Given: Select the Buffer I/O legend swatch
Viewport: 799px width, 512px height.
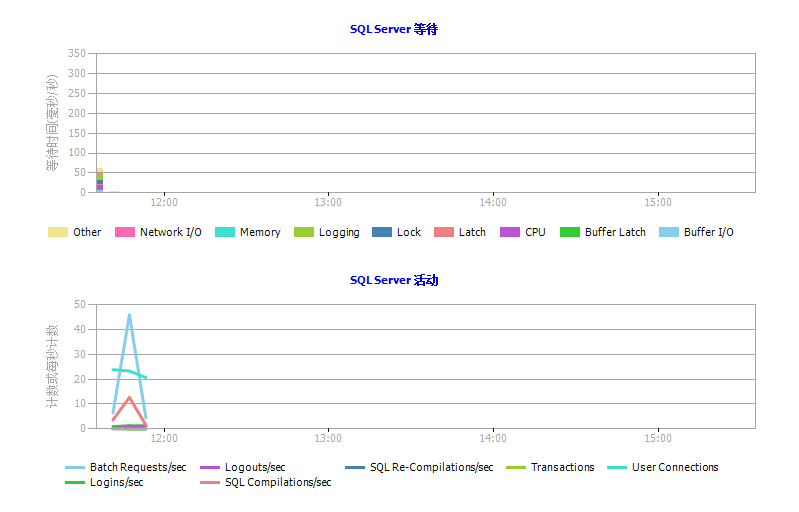Looking at the screenshot, I should [669, 232].
